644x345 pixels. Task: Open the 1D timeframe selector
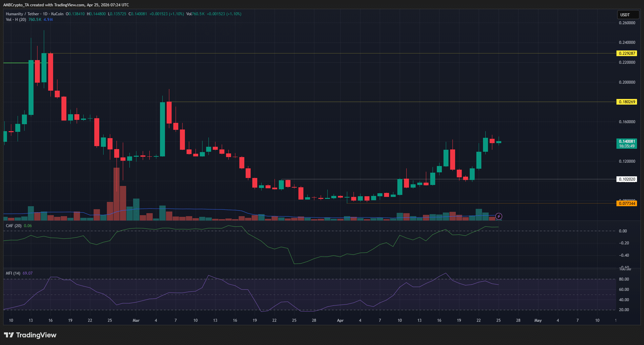[x=45, y=14]
